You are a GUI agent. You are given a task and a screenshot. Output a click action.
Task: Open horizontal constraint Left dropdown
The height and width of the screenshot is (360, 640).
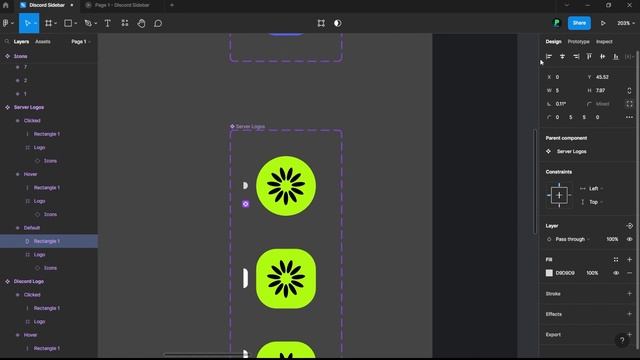(x=596, y=189)
